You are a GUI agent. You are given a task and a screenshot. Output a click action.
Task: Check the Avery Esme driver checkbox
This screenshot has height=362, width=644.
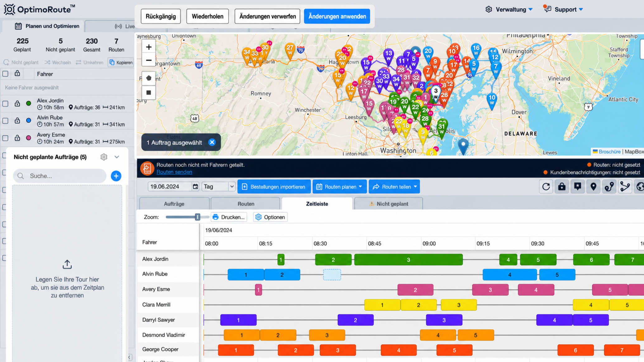5,138
